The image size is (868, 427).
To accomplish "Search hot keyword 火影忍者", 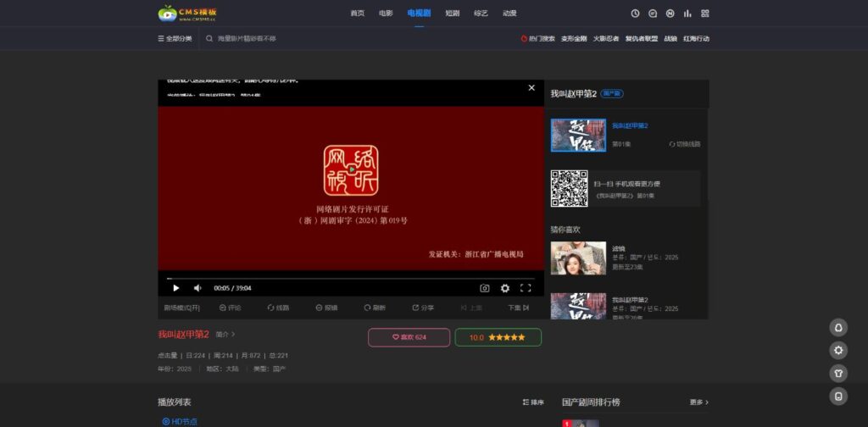I will coord(606,39).
